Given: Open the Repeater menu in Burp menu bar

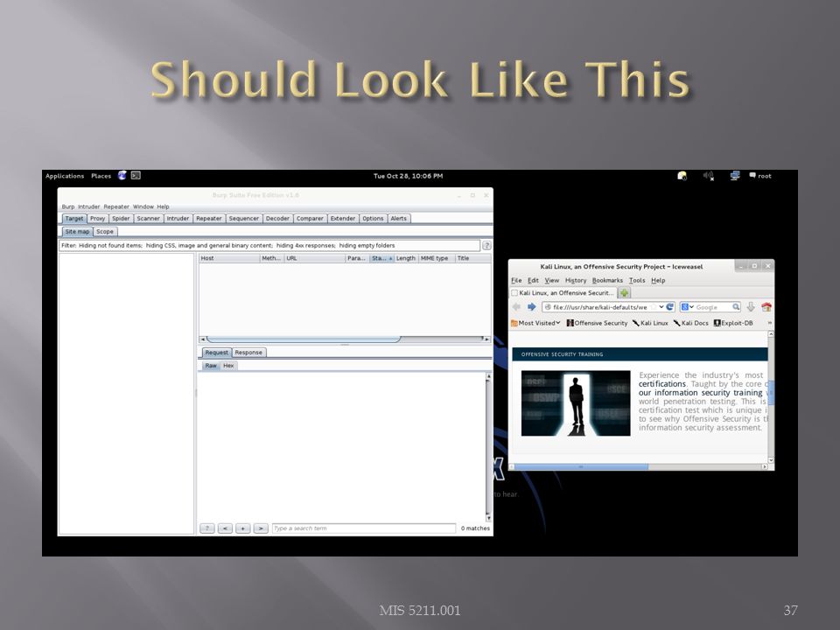Looking at the screenshot, I should pyautogui.click(x=116, y=206).
